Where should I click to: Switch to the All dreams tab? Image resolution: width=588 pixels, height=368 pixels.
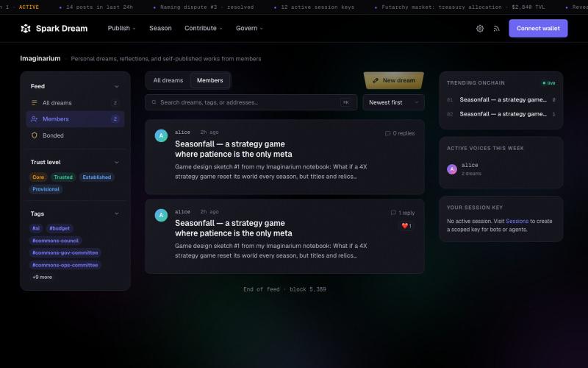[168, 80]
